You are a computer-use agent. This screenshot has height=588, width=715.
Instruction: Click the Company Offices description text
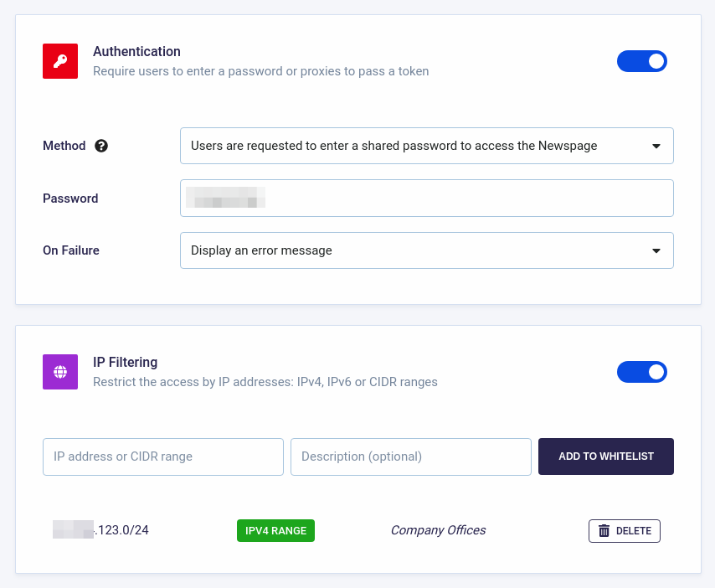pyautogui.click(x=438, y=530)
